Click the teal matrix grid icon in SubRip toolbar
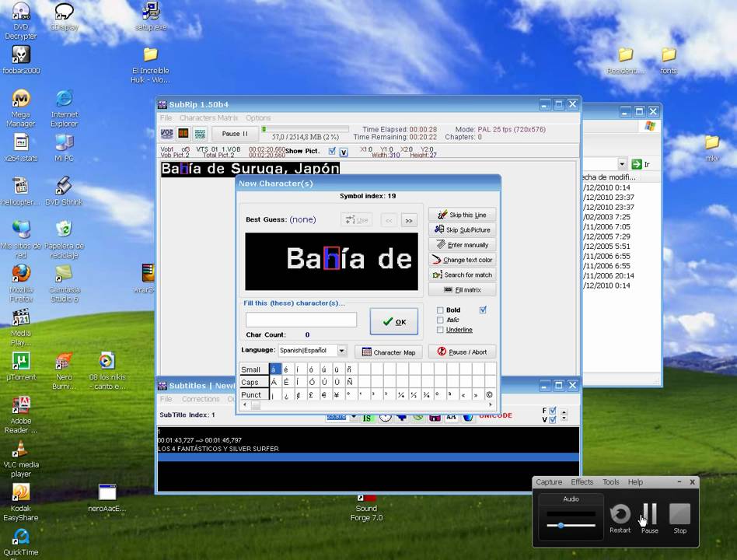Viewport: 737px width, 560px height. pos(200,134)
